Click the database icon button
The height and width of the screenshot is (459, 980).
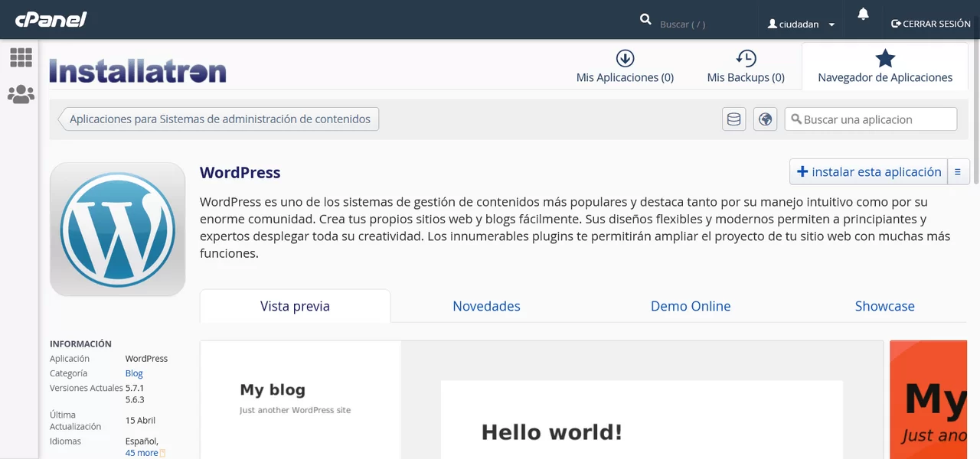(733, 119)
